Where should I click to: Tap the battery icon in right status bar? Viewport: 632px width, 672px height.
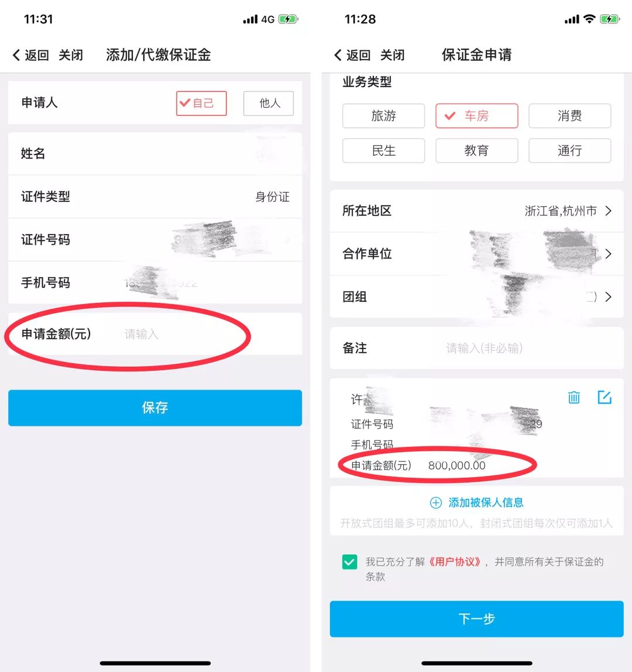pos(609,19)
